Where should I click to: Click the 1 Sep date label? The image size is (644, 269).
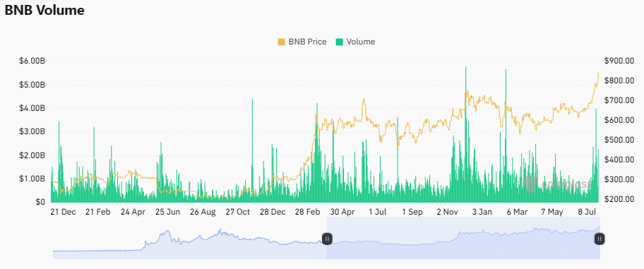point(412,212)
